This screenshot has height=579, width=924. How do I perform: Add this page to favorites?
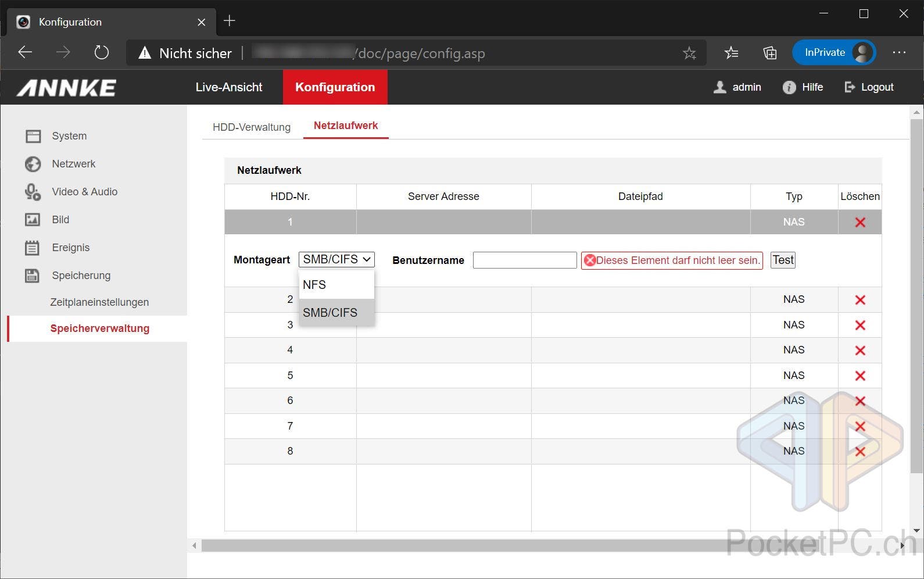click(689, 53)
